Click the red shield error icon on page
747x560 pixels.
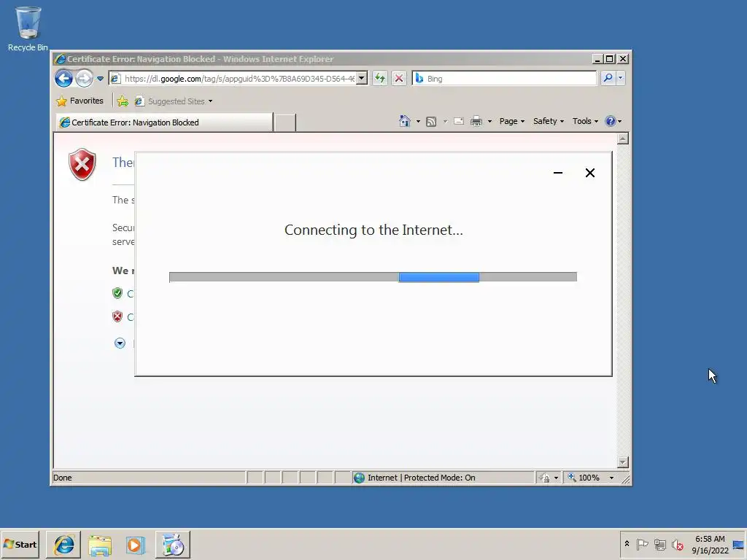(82, 164)
